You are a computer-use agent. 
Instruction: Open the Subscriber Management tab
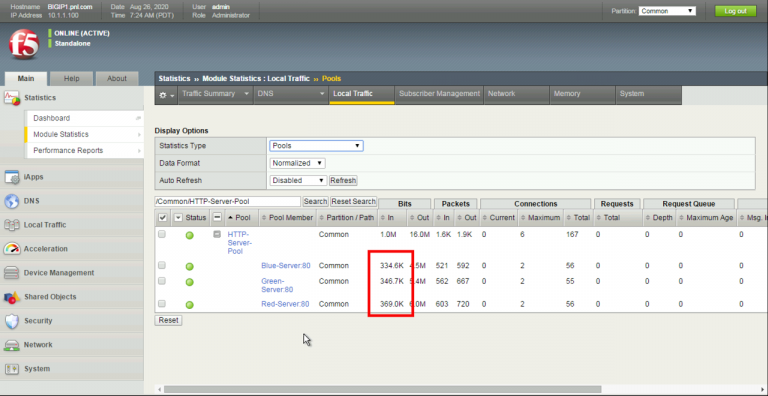coord(439,94)
